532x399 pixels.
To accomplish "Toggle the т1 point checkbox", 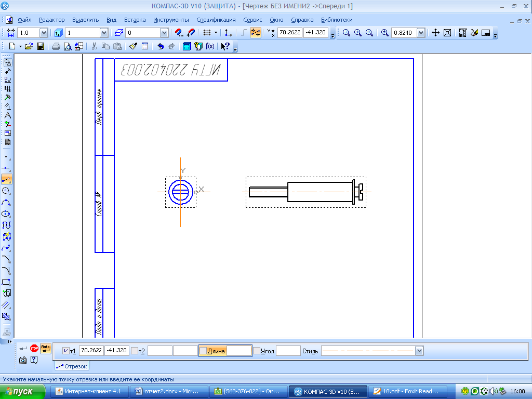I will pyautogui.click(x=65, y=351).
